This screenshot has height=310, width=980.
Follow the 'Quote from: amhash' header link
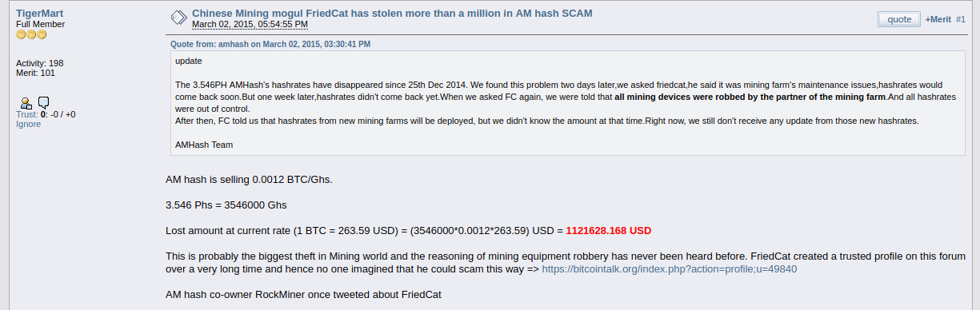tap(270, 45)
